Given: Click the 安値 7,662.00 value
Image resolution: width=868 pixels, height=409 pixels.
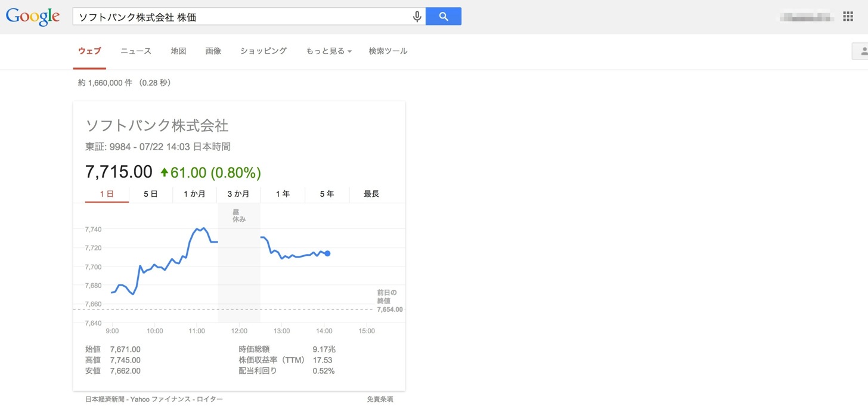Looking at the screenshot, I should coord(125,371).
